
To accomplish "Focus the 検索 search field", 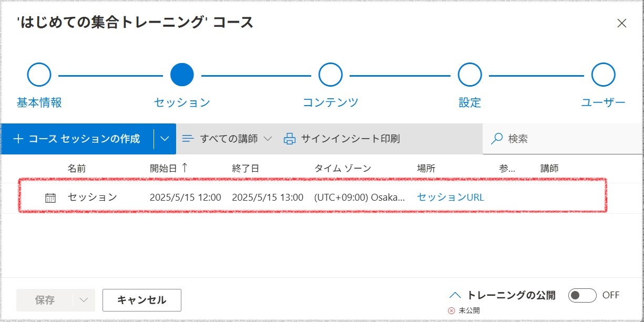I will pos(563,139).
